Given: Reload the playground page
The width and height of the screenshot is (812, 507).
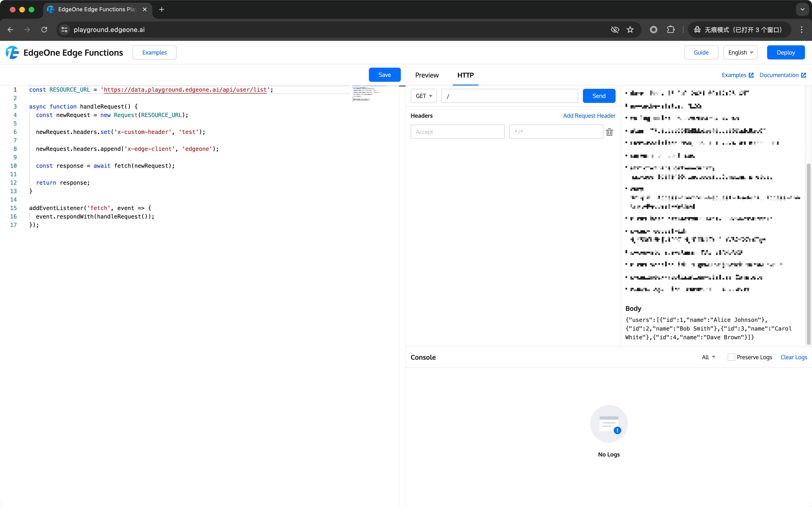Looking at the screenshot, I should [44, 30].
